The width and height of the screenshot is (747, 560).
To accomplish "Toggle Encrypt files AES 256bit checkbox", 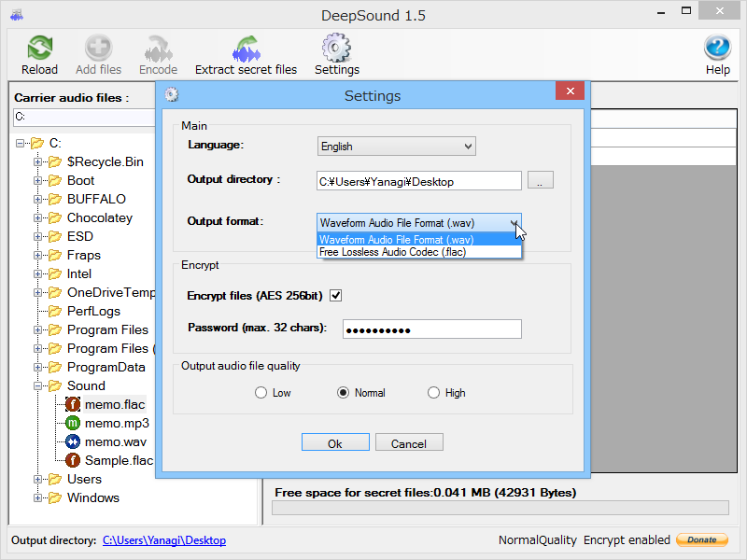I will pos(336,295).
